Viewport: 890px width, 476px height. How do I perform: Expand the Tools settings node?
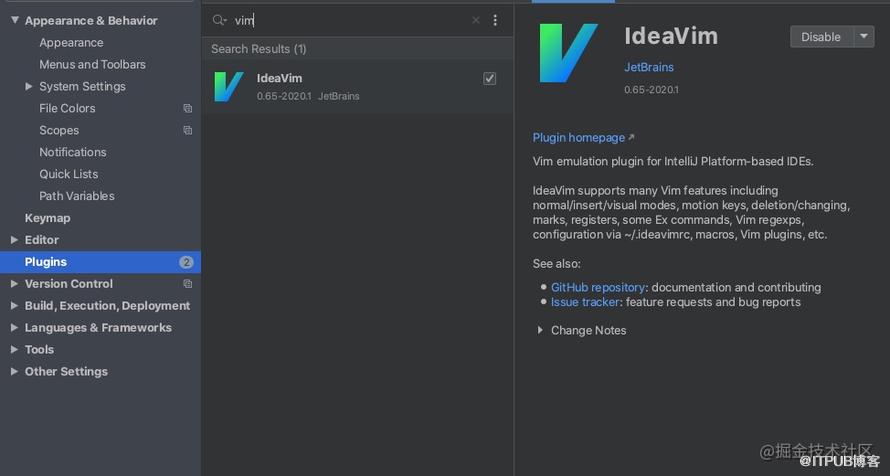tap(14, 349)
